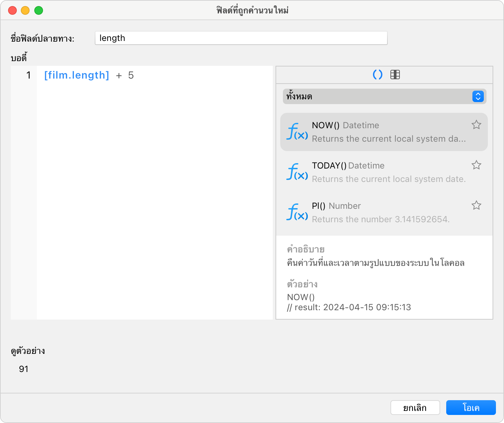The image size is (504, 423).
Task: Click the preview result value 91
Action: click(x=24, y=369)
